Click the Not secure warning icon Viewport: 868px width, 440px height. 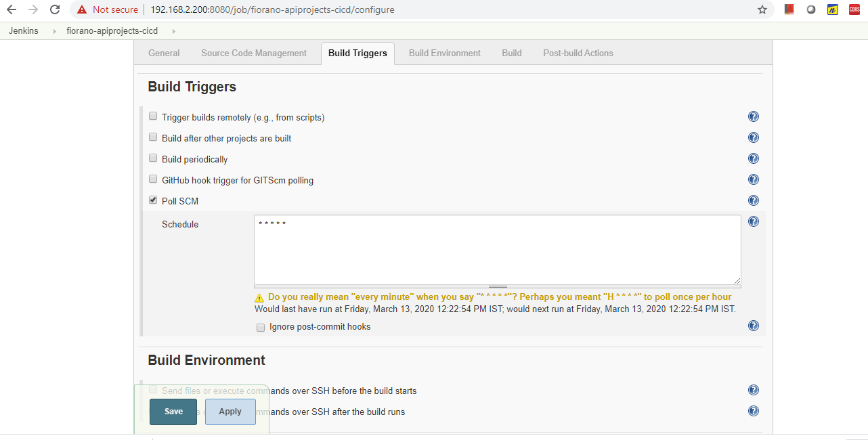pos(82,9)
